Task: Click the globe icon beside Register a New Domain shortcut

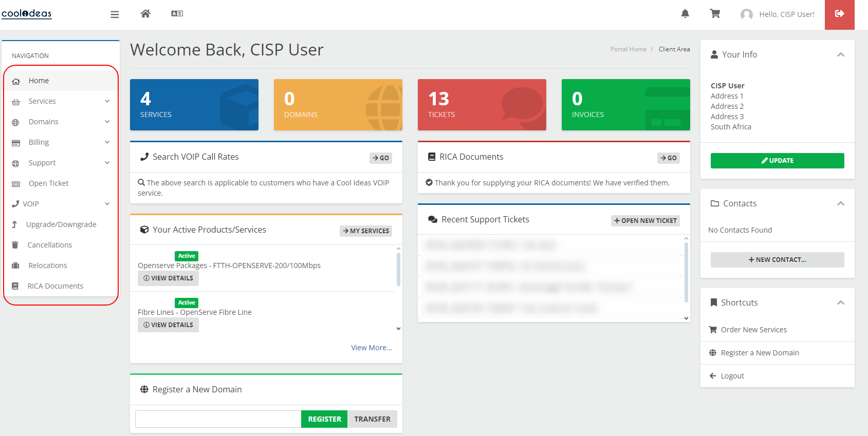Action: (713, 353)
